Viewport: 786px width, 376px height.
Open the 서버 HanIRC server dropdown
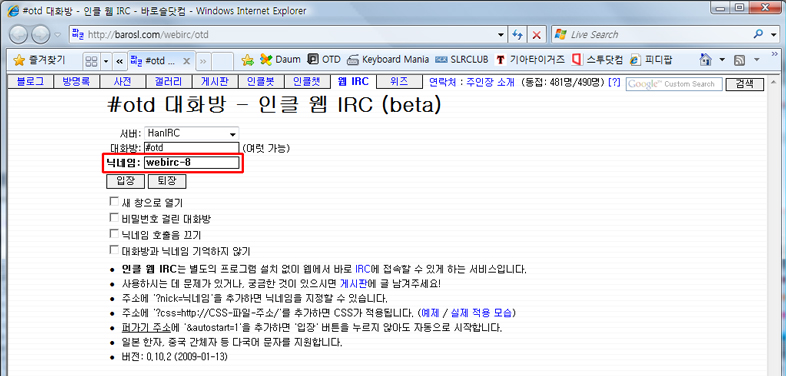[x=191, y=134]
